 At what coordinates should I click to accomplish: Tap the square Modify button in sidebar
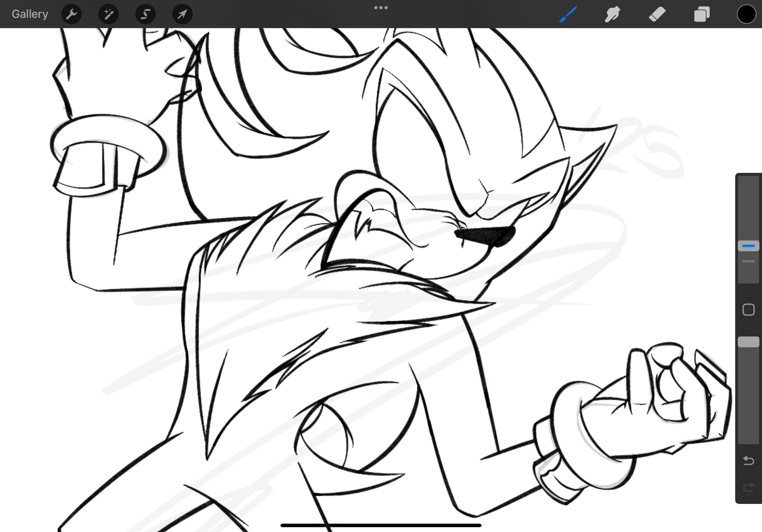[x=748, y=309]
